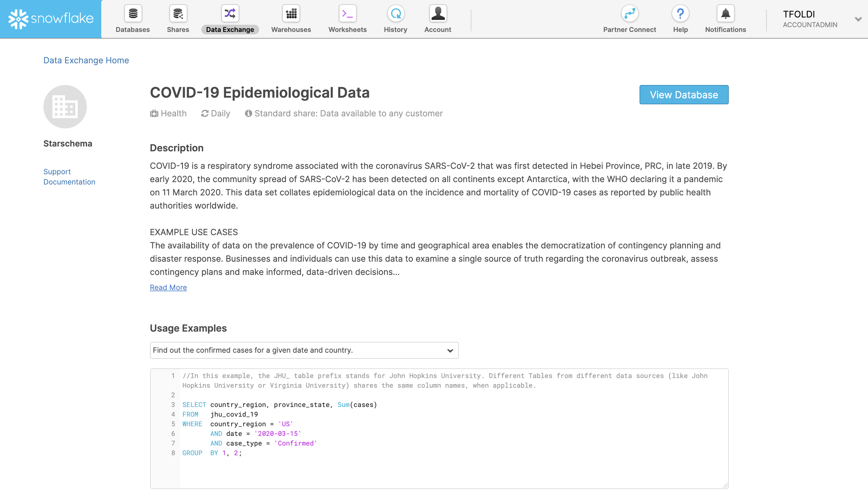The height and width of the screenshot is (495, 868).
Task: Open the Worksheets terminal icon
Action: (x=347, y=14)
